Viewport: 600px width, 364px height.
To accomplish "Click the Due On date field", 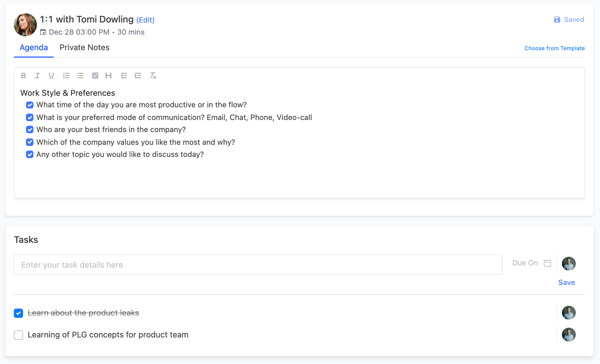I will tap(525, 263).
